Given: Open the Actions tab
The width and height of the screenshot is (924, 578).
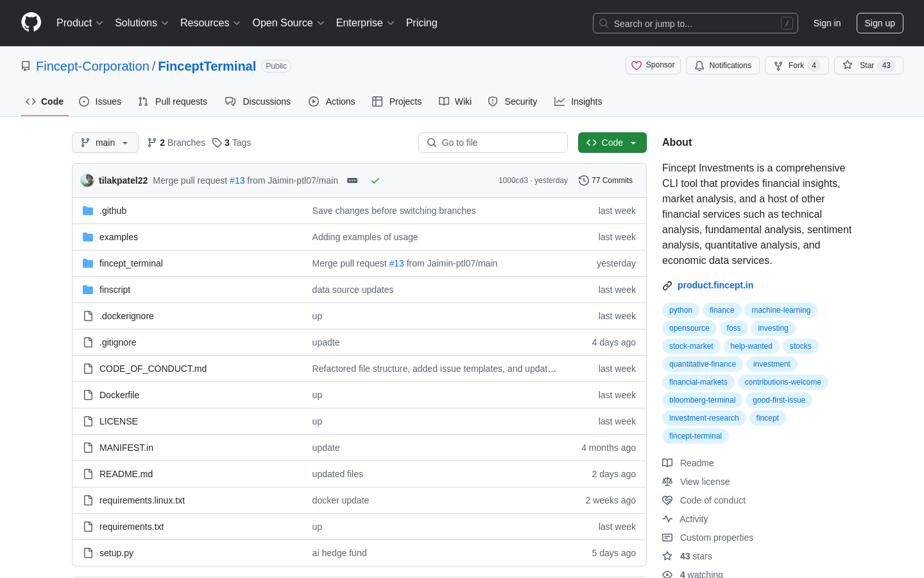Looking at the screenshot, I should tap(332, 101).
